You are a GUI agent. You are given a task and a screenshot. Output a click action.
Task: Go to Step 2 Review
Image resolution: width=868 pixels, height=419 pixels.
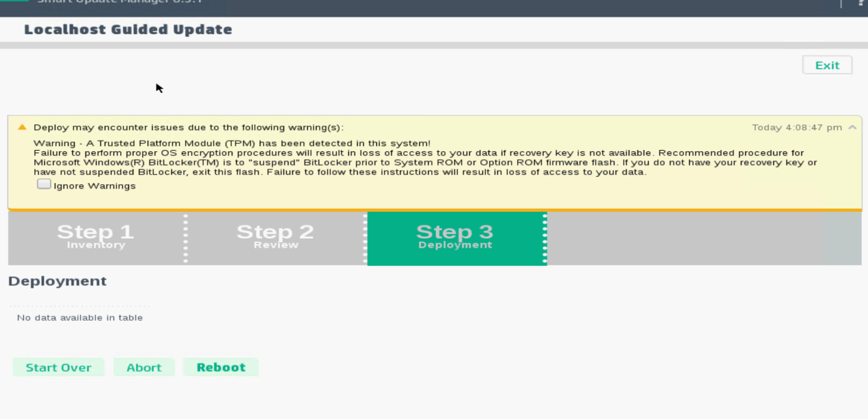[x=276, y=238]
